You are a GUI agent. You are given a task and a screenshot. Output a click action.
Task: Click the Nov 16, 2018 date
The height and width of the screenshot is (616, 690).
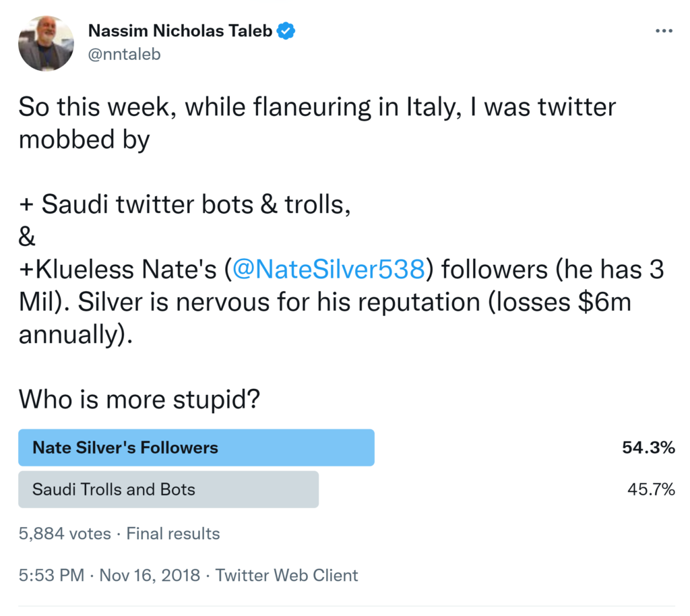tap(150, 576)
